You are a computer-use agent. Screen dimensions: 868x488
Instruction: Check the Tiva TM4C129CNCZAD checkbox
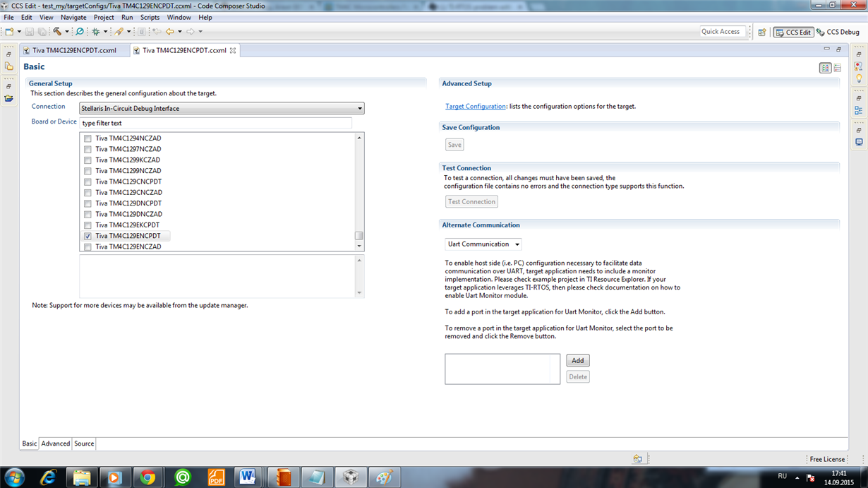coord(88,193)
